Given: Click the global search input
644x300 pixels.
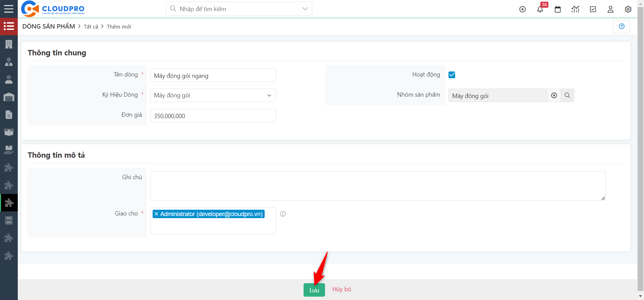Looking at the screenshot, I should tap(239, 9).
